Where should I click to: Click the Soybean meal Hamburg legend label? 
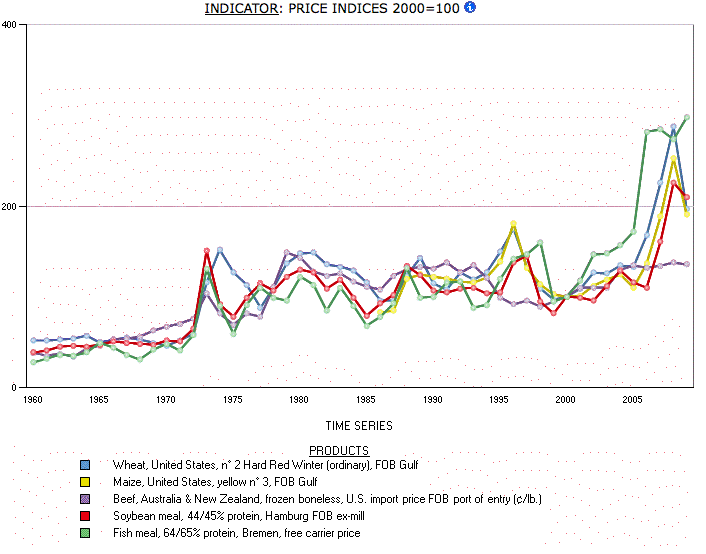[x=240, y=517]
